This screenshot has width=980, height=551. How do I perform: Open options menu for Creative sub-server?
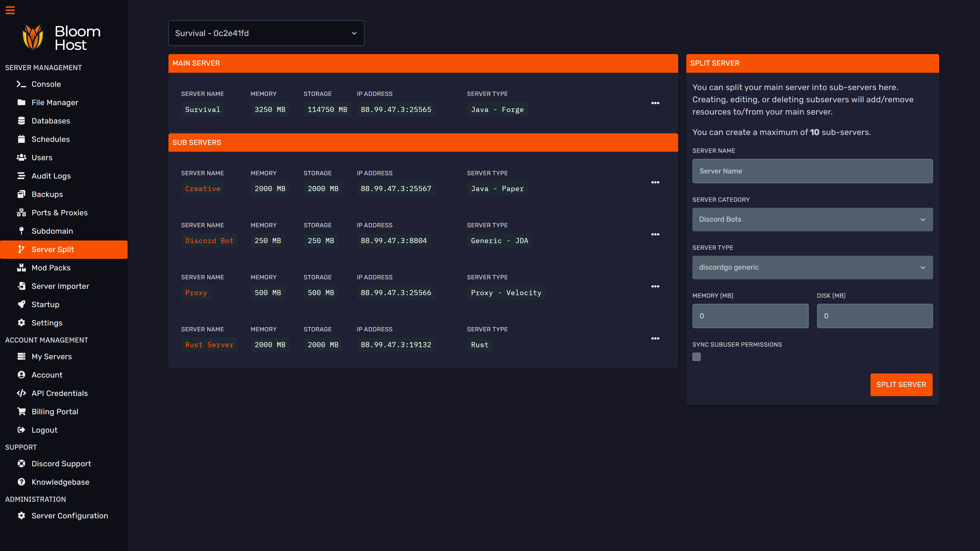click(x=655, y=182)
